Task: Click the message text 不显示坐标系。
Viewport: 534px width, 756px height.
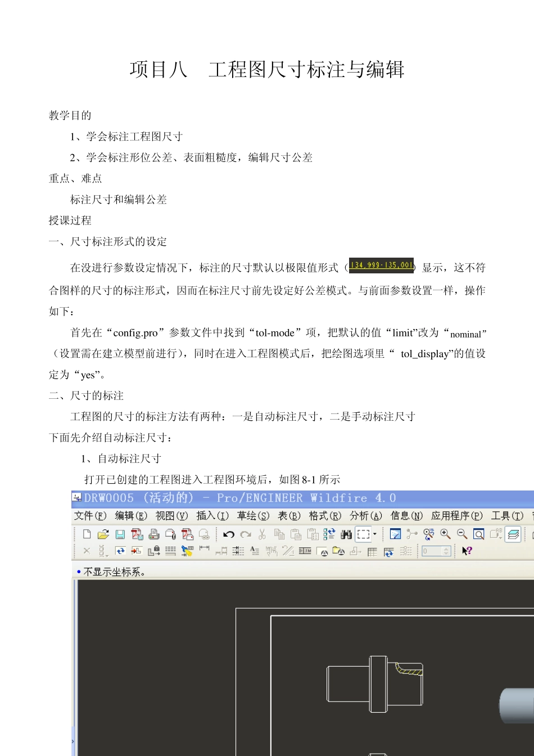Action: point(115,572)
